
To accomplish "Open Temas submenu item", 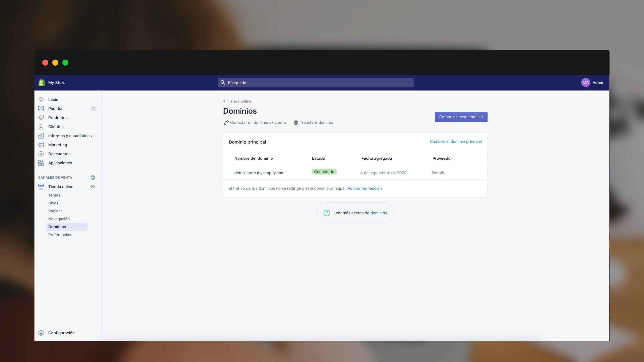I will (x=54, y=195).
